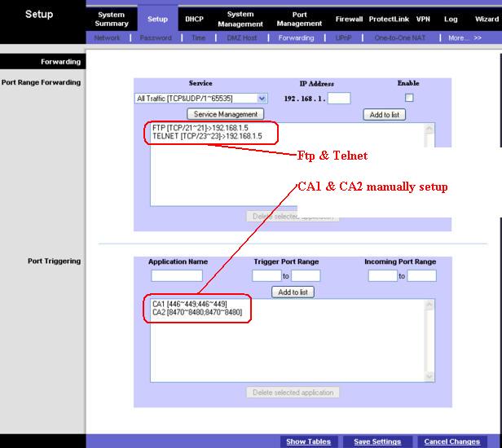
Task: Click the Service Management button
Action: (x=226, y=114)
